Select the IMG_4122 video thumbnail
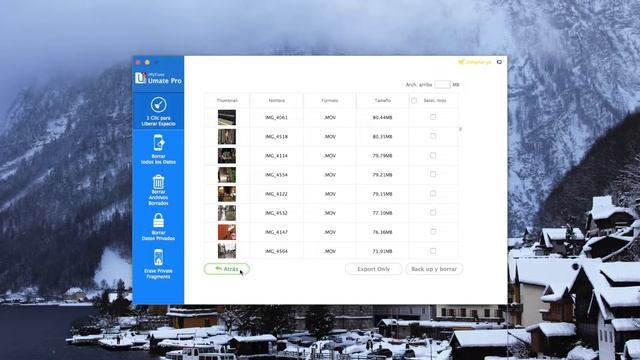 [x=227, y=194]
